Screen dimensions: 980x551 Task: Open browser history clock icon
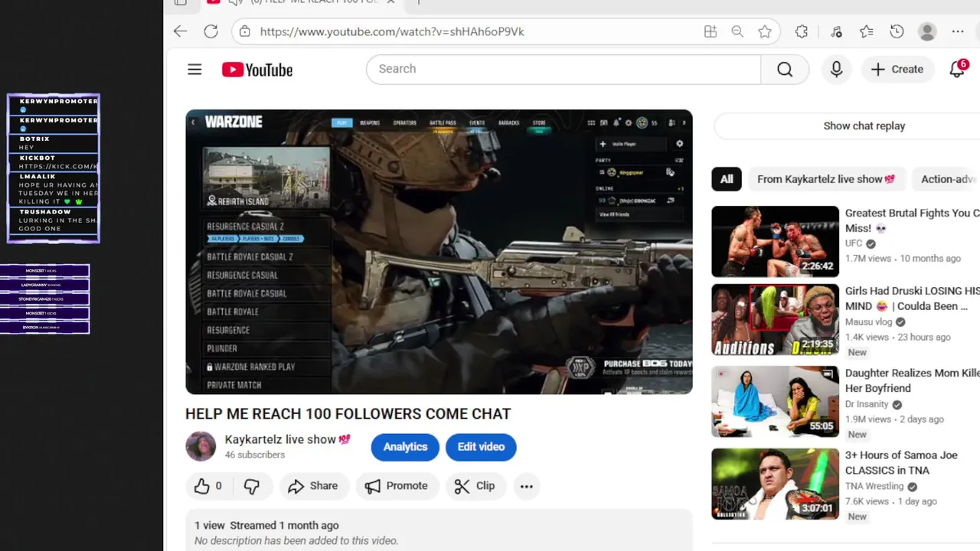pyautogui.click(x=897, y=31)
